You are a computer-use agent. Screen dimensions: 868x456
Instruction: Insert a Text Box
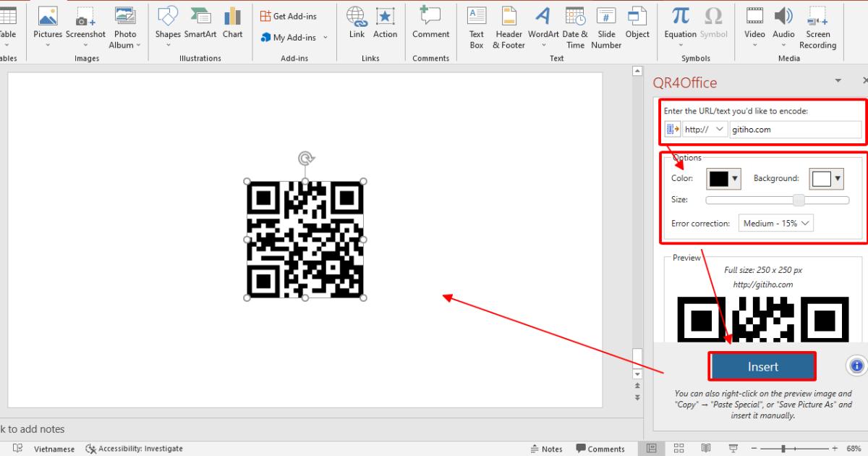(476, 25)
